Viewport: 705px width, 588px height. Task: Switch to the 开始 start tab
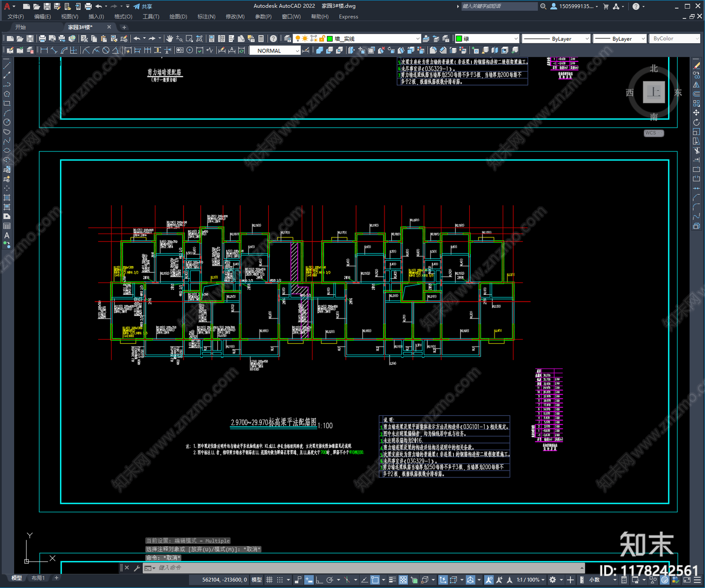tap(21, 27)
